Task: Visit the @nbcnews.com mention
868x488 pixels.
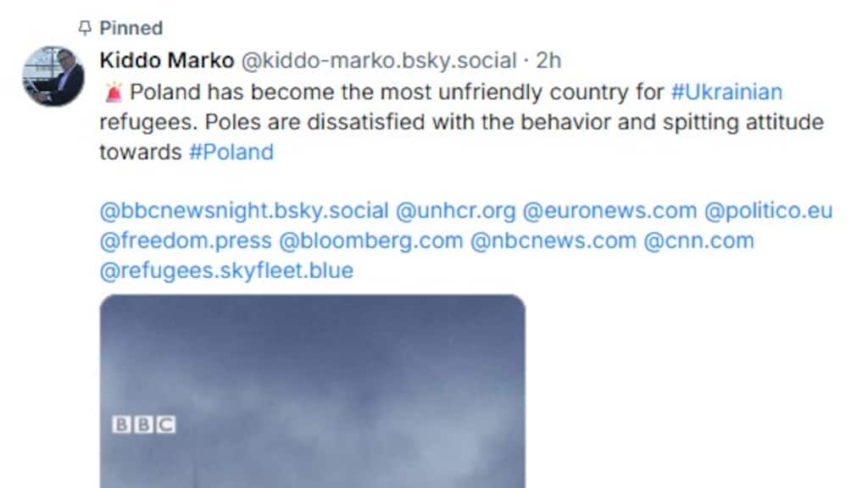Action: click(553, 241)
